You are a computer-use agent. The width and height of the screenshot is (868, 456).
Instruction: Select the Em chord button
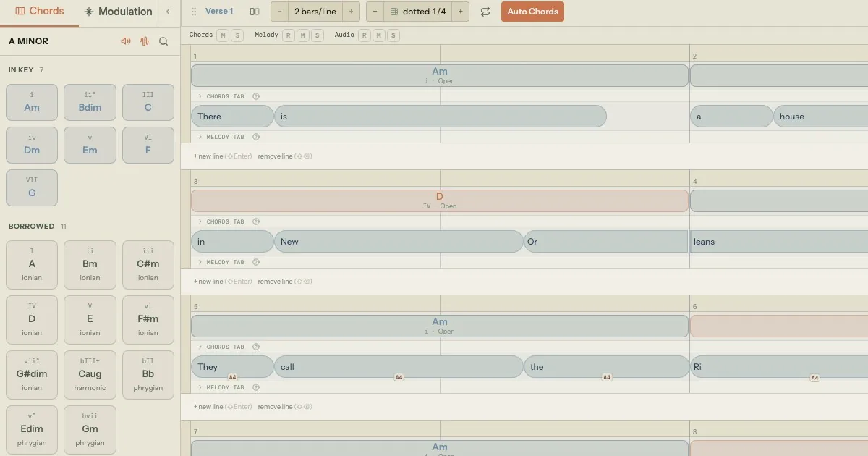coord(90,145)
